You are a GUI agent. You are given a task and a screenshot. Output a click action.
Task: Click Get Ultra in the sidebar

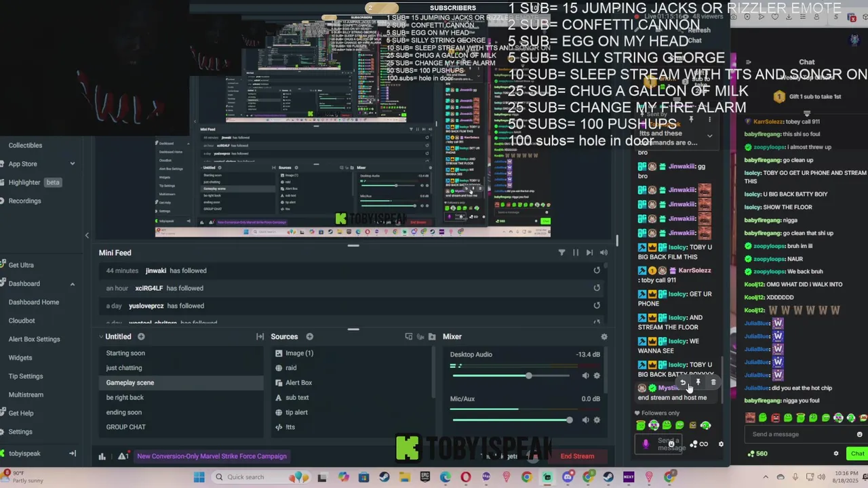pyautogui.click(x=21, y=265)
